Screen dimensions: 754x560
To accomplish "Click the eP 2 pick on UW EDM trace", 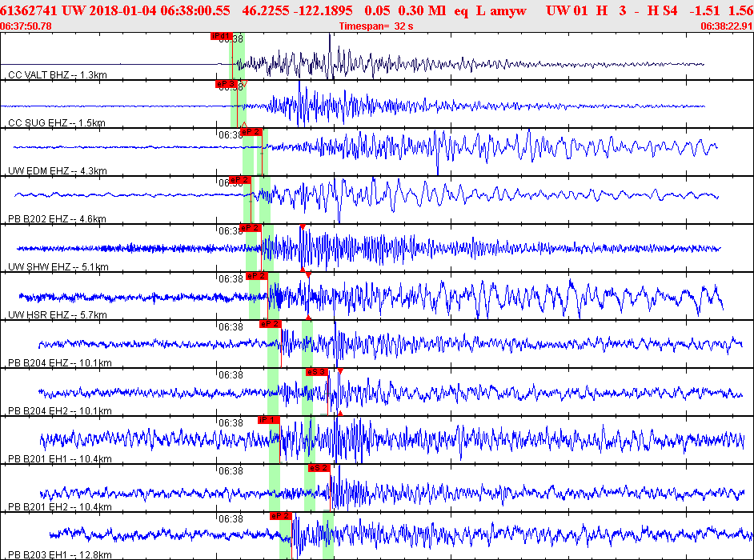I will [x=251, y=132].
